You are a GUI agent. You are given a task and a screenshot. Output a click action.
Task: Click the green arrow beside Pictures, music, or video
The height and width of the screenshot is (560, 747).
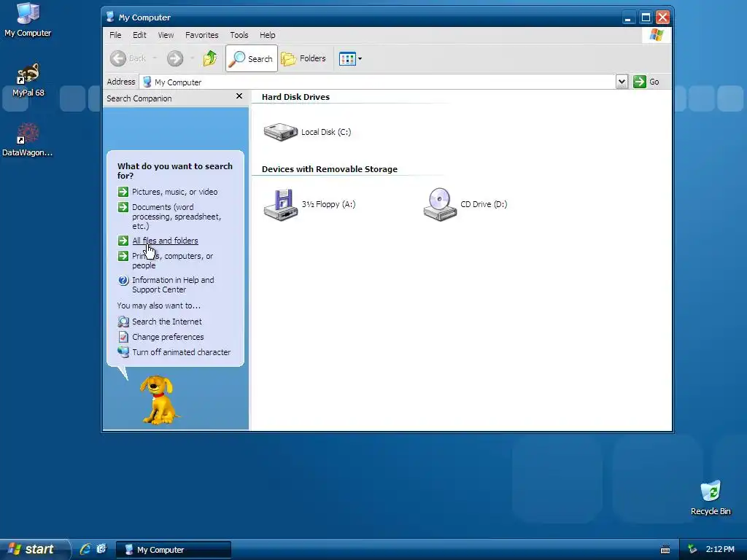coord(123,192)
